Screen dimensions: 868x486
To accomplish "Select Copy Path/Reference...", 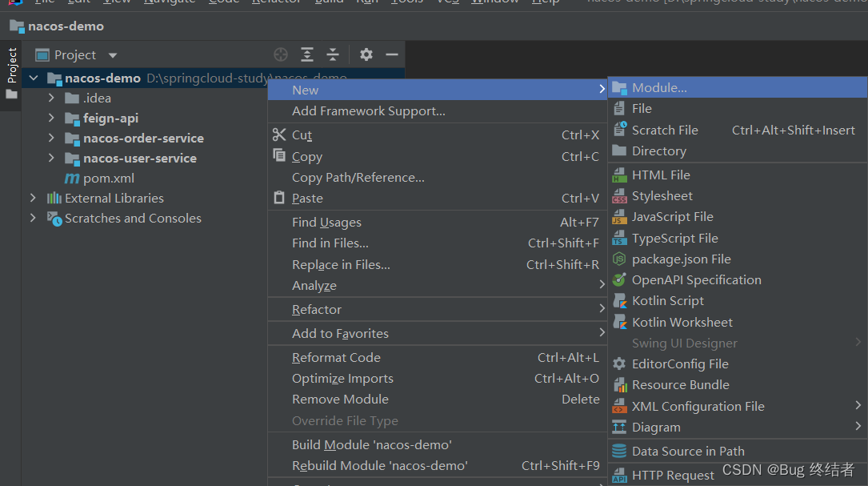I will 438,177.
